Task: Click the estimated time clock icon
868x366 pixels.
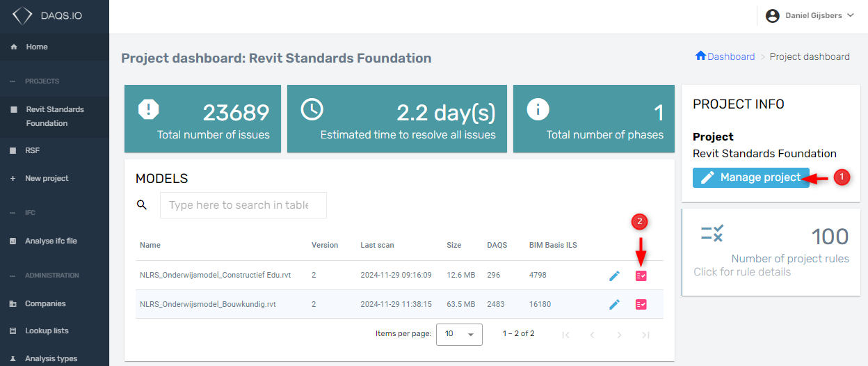Action: point(312,109)
